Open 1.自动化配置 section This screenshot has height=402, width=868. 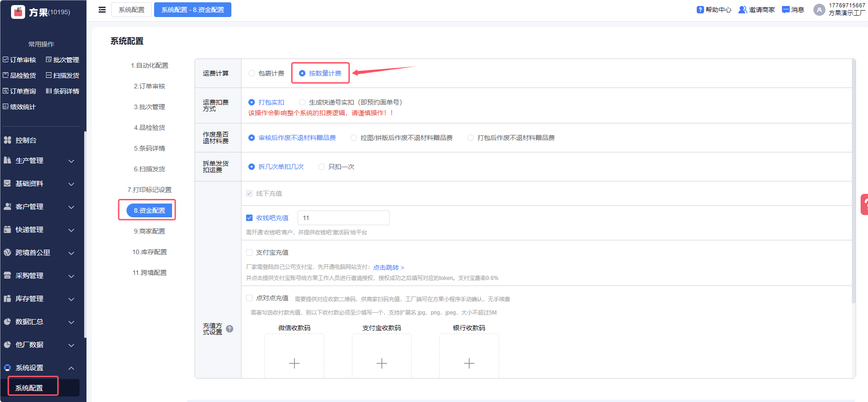pos(149,65)
